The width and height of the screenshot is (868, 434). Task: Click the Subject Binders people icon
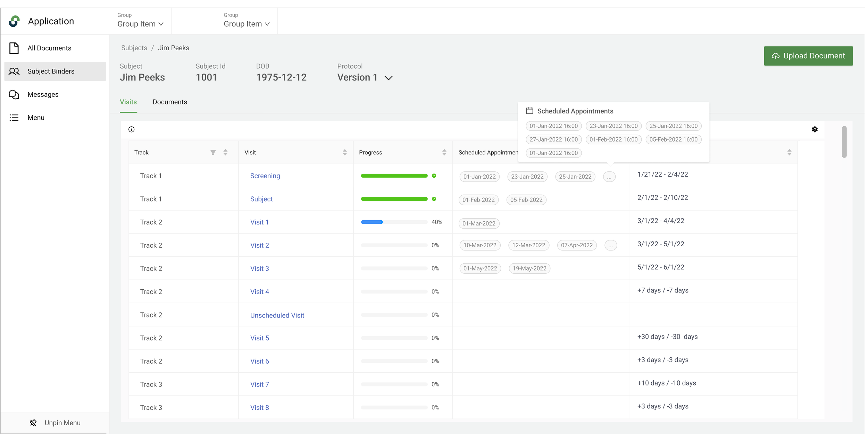tap(14, 71)
